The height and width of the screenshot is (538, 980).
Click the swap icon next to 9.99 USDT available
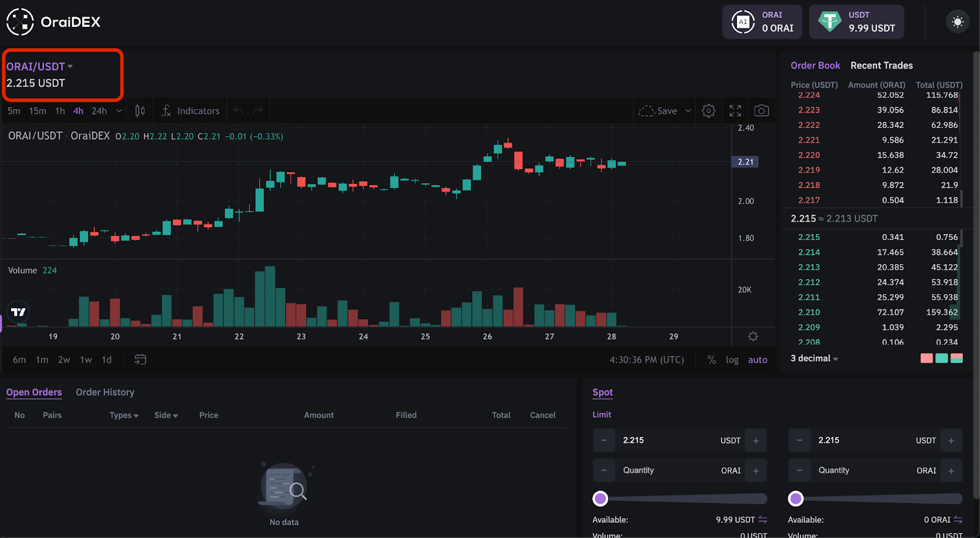click(x=763, y=520)
